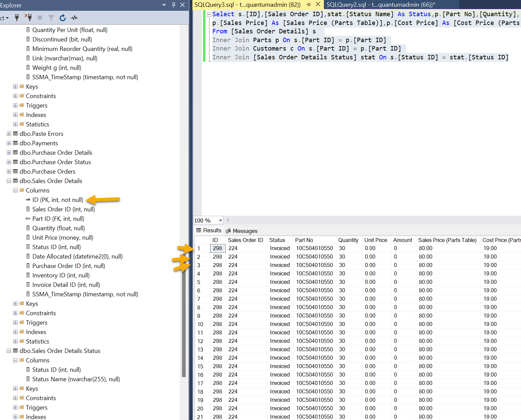Collapse the dbo.Sales Order Details table
Screen dimensions: 521x420
coord(9,181)
